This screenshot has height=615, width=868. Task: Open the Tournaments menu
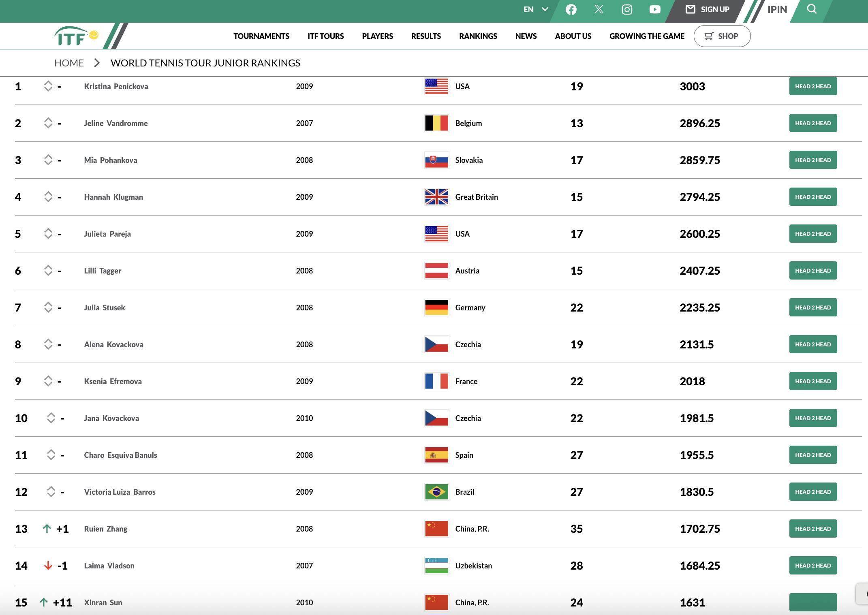261,36
